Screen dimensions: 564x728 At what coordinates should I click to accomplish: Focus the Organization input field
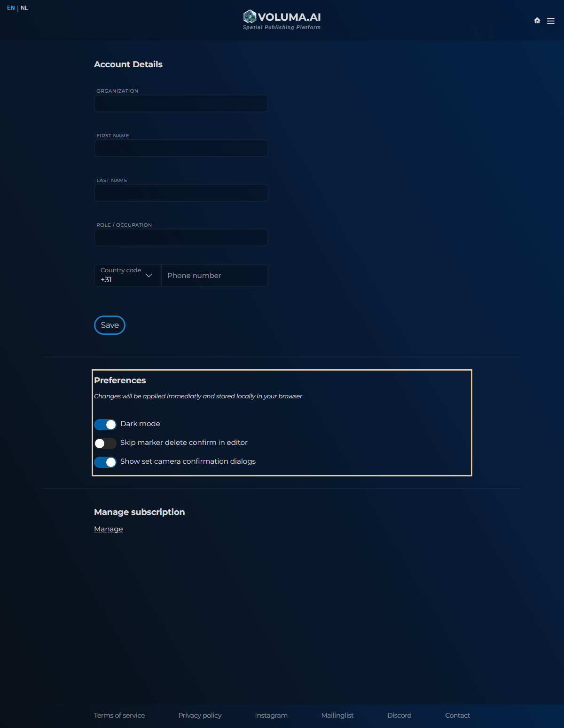pos(181,103)
